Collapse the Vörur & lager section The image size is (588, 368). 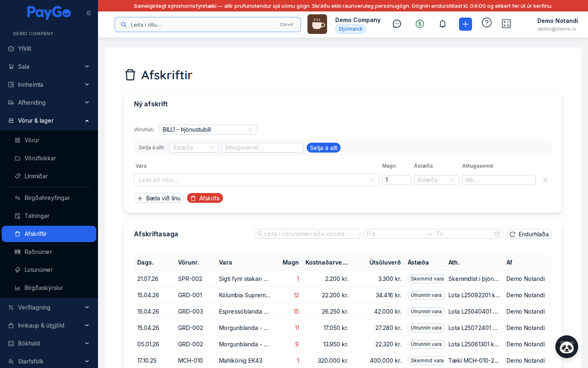[x=49, y=121]
